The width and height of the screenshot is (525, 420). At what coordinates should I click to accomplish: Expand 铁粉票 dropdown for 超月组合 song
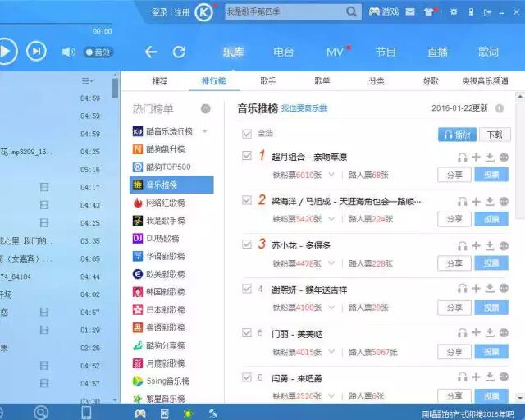tap(331, 175)
